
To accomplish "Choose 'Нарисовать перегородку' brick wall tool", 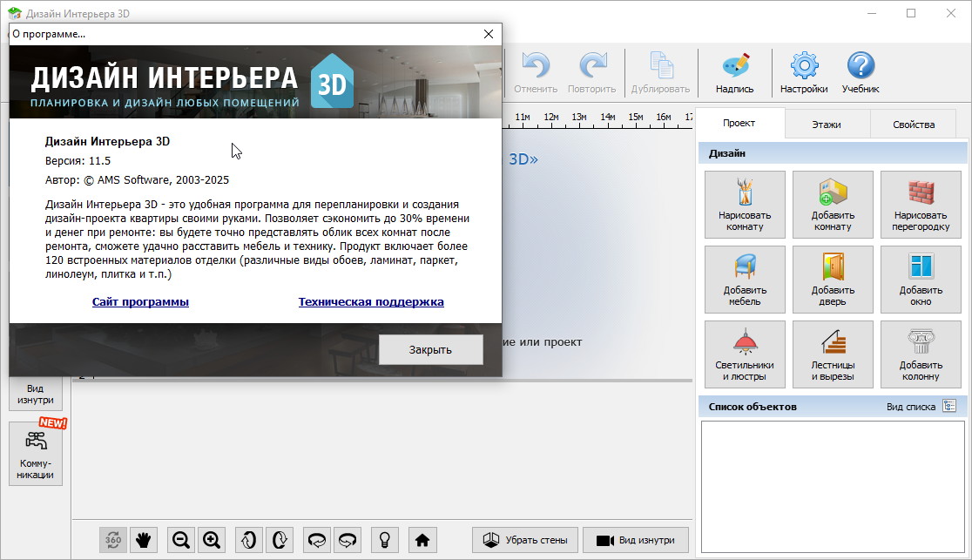I will coord(921,205).
